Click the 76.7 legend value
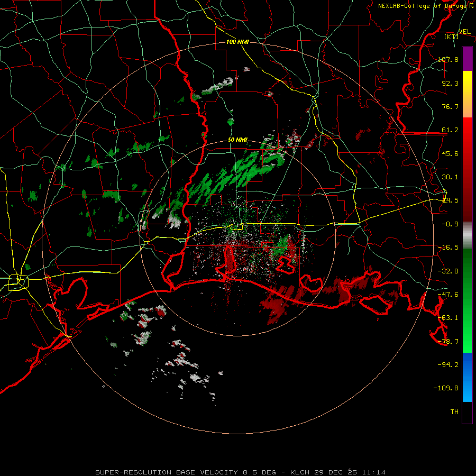This screenshot has height=476, width=476. coord(450,106)
